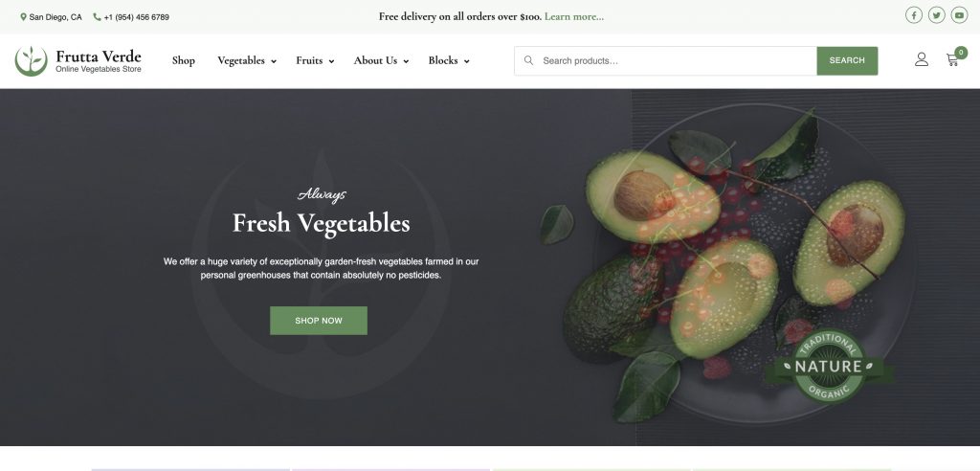Click the Traditional Nature Organic badge
The image size is (980, 471).
pos(830,368)
